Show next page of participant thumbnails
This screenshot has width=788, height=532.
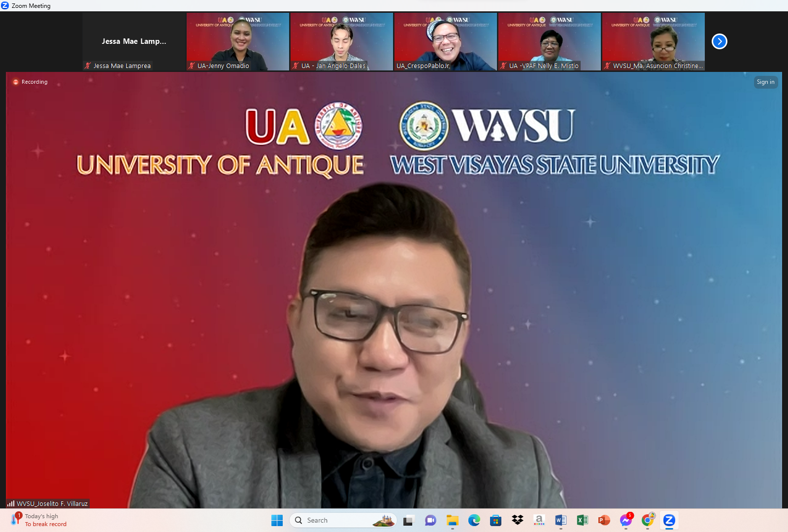click(x=720, y=41)
